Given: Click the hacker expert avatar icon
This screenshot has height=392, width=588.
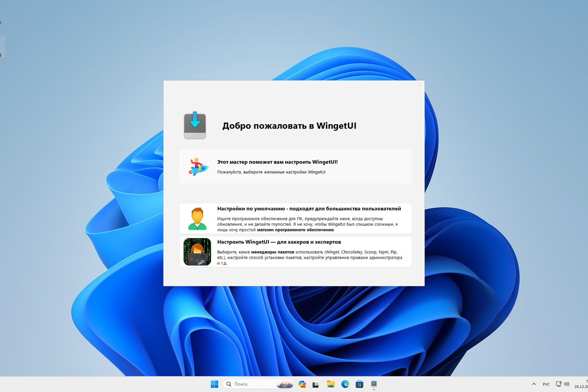Looking at the screenshot, I should click(197, 252).
